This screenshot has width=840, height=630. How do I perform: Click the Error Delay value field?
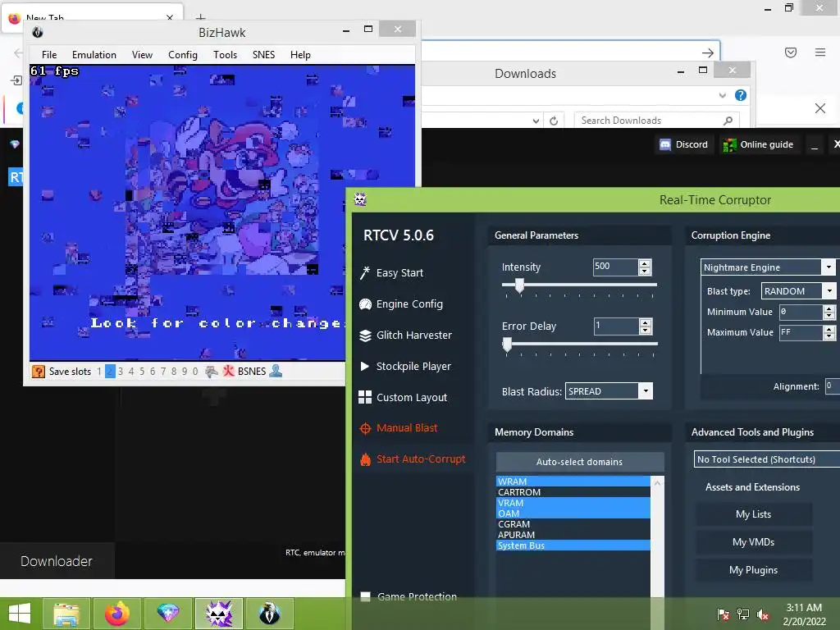[x=616, y=326]
